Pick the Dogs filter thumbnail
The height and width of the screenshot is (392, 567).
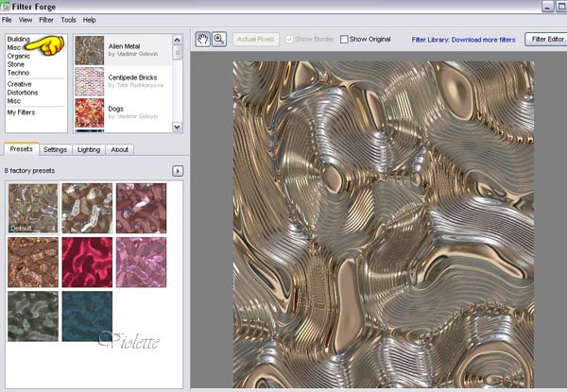click(89, 111)
